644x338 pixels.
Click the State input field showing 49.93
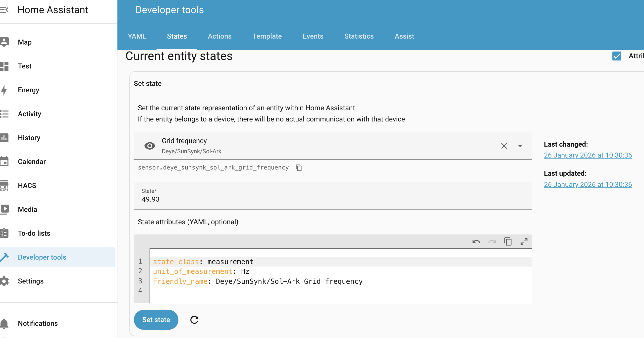coord(333,195)
